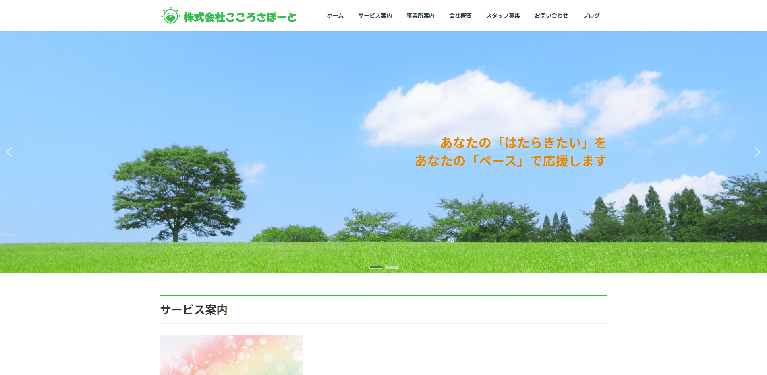Show the previous slide with left arrow
This screenshot has width=767, height=375.
click(x=9, y=152)
